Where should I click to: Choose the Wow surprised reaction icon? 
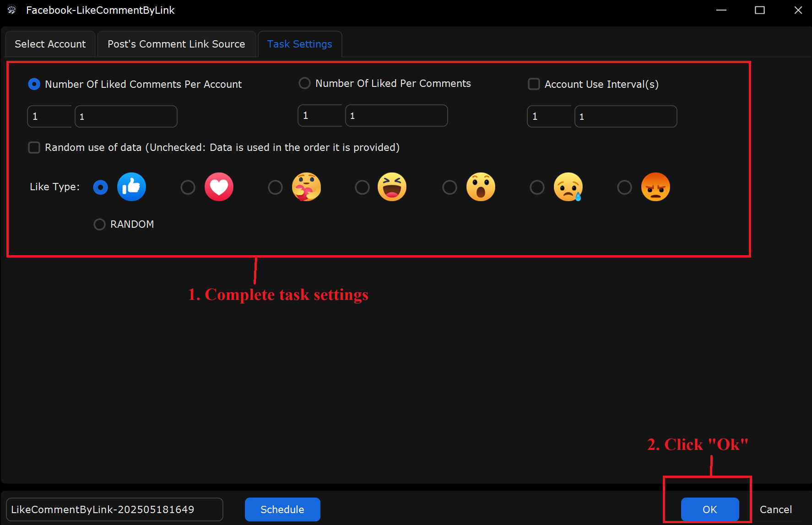click(481, 187)
